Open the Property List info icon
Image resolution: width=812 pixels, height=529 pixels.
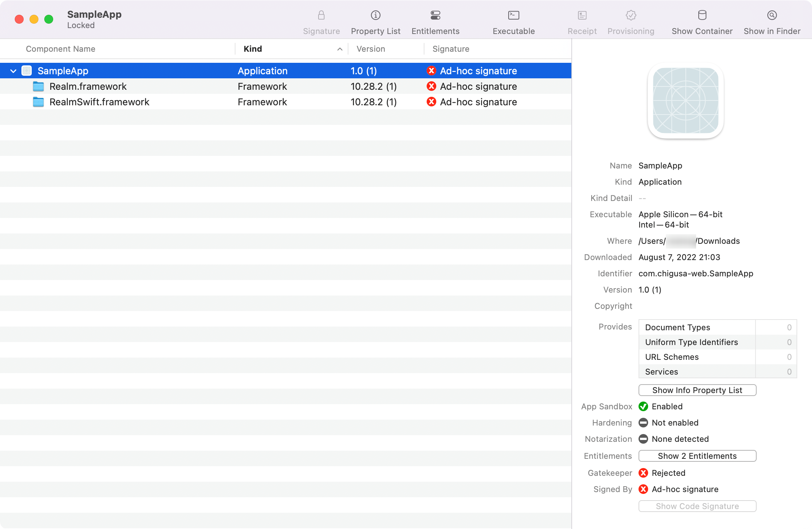[375, 15]
